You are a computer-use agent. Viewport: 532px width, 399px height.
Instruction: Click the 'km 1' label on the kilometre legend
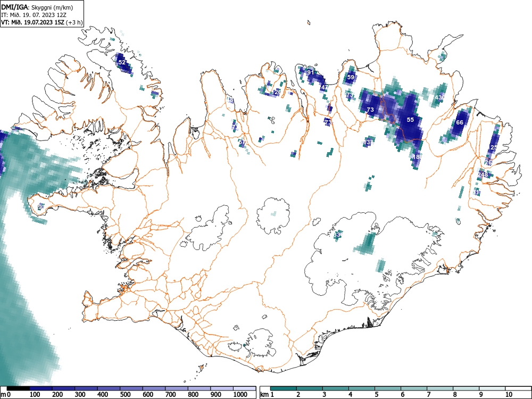coord(268,395)
